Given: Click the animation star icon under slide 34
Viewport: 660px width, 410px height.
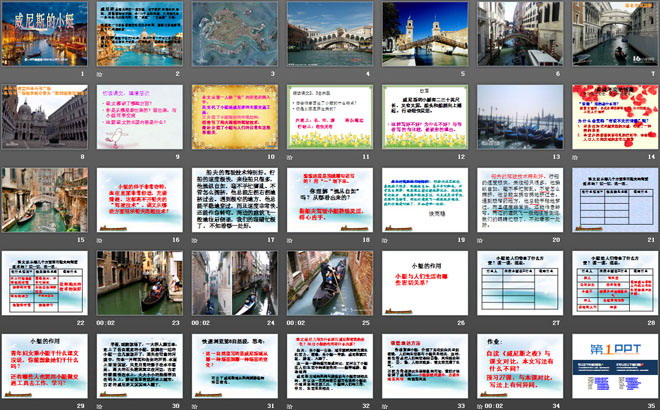Looking at the screenshot, I should coord(480,406).
